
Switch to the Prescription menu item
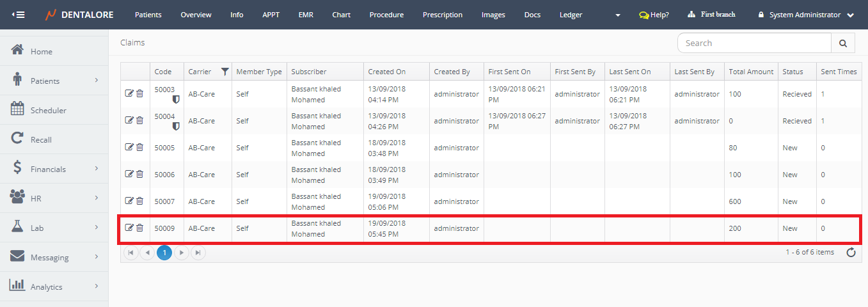tap(442, 15)
